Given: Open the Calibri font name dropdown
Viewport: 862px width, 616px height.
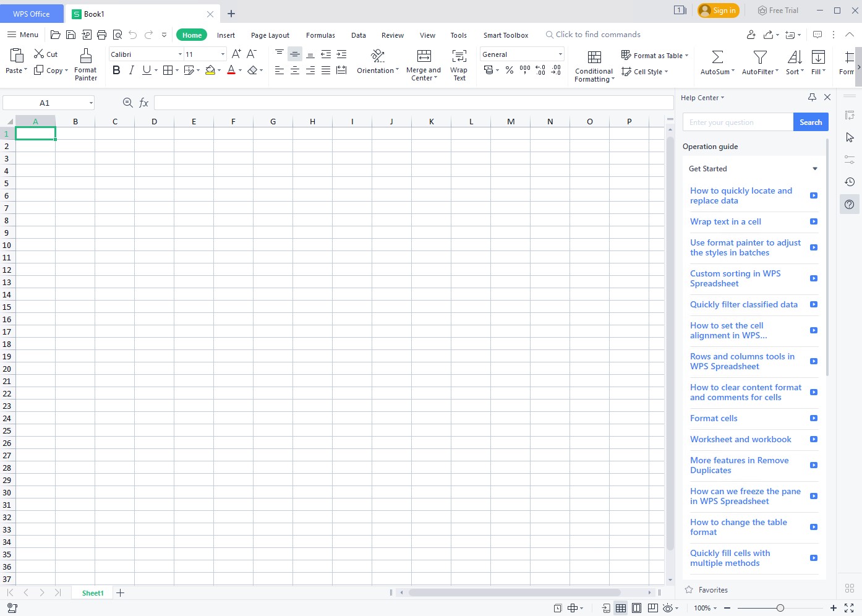Looking at the screenshot, I should [180, 54].
